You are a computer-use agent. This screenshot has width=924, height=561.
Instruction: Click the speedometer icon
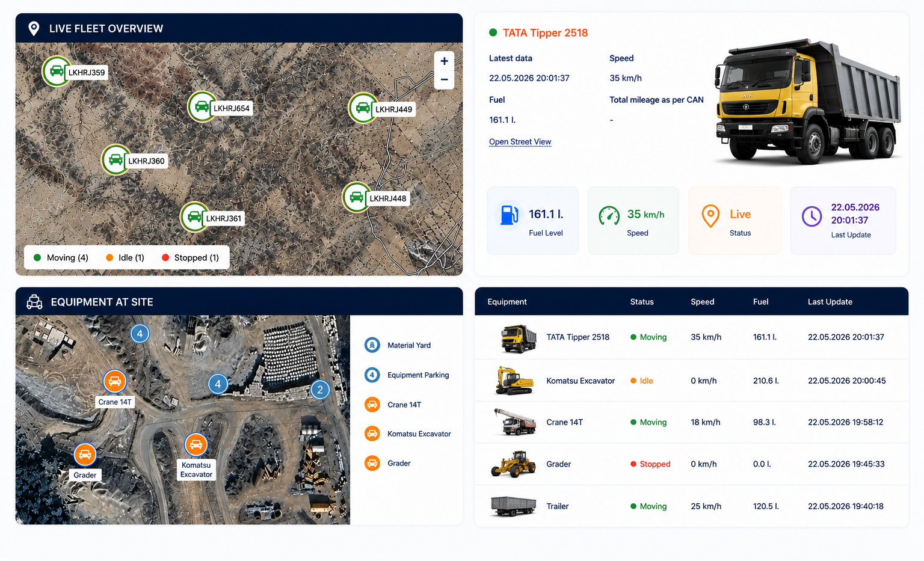(609, 215)
